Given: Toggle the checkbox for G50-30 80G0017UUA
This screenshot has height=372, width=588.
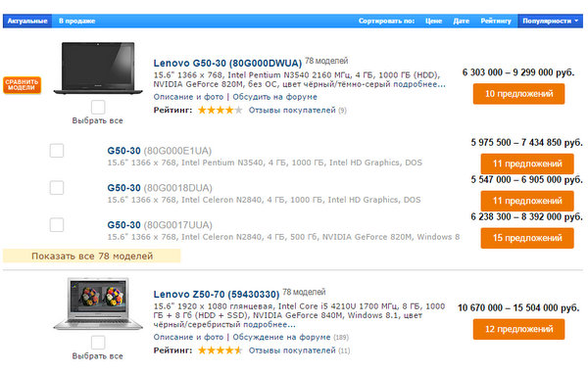Looking at the screenshot, I should pyautogui.click(x=57, y=225).
